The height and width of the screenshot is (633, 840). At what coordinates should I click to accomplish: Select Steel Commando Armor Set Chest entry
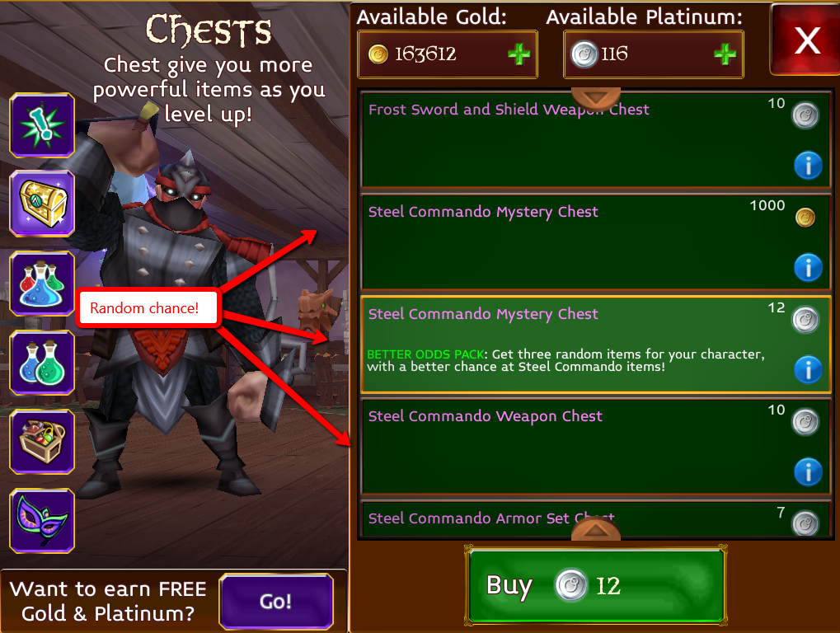point(596,518)
